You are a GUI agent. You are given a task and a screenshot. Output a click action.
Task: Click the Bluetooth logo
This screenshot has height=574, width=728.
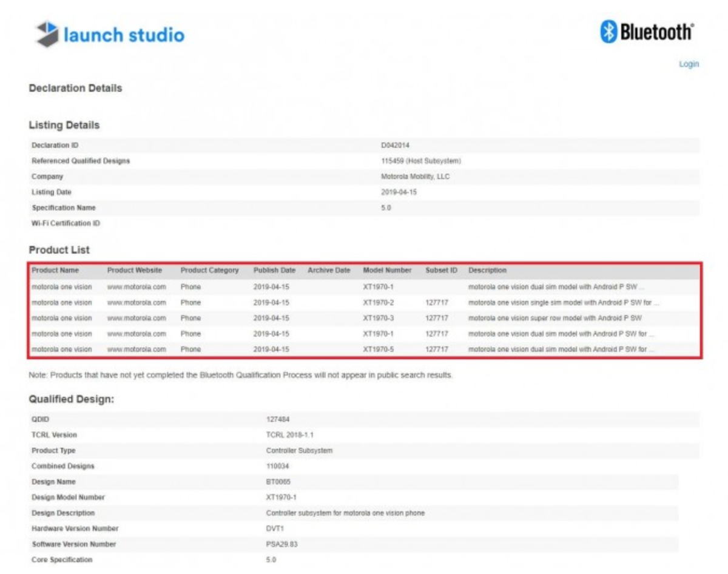[647, 32]
